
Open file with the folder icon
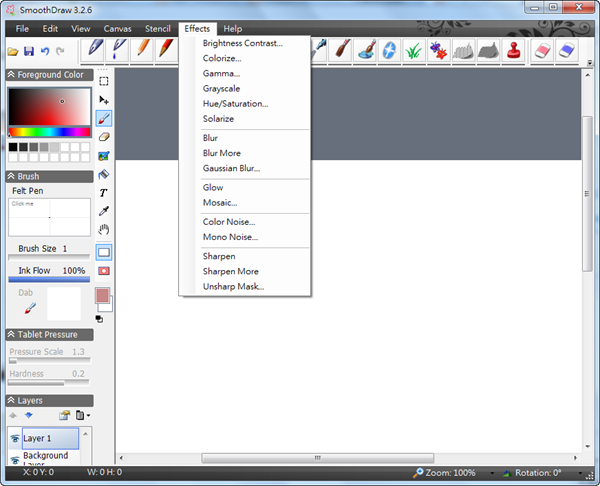click(13, 51)
